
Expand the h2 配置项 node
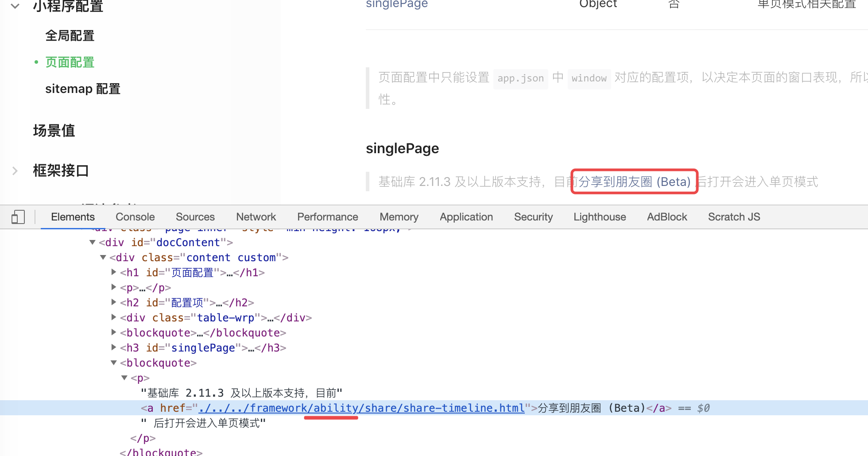114,302
